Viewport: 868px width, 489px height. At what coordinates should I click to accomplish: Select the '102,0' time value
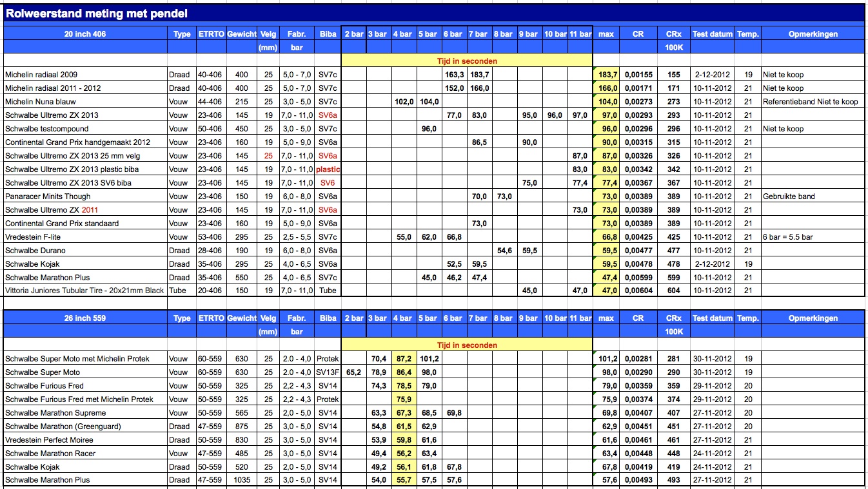tap(404, 102)
